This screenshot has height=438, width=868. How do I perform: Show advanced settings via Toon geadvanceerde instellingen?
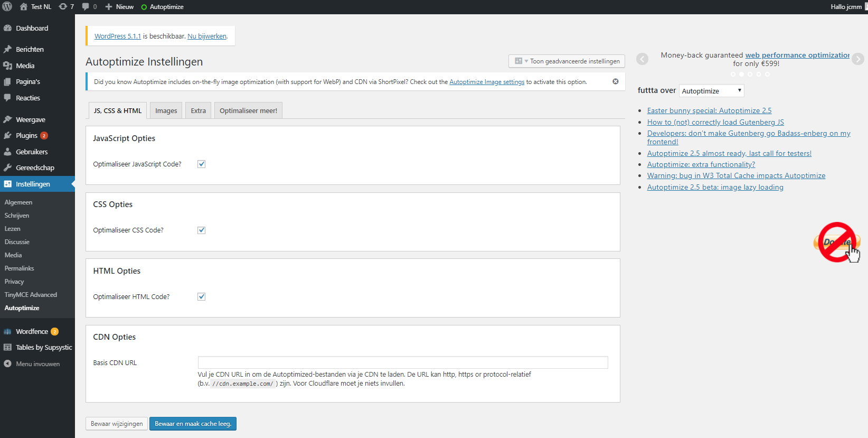(567, 61)
